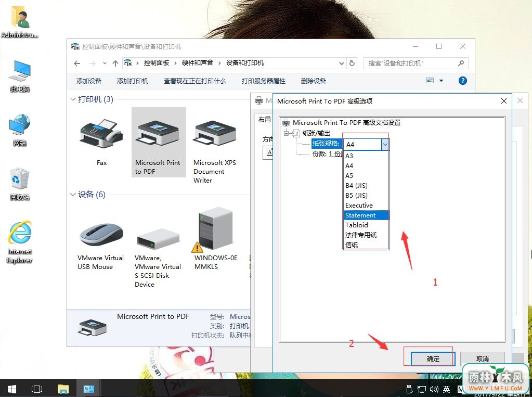Close the 高级选项 dialog
The image size is (532, 397).
pyautogui.click(x=503, y=101)
